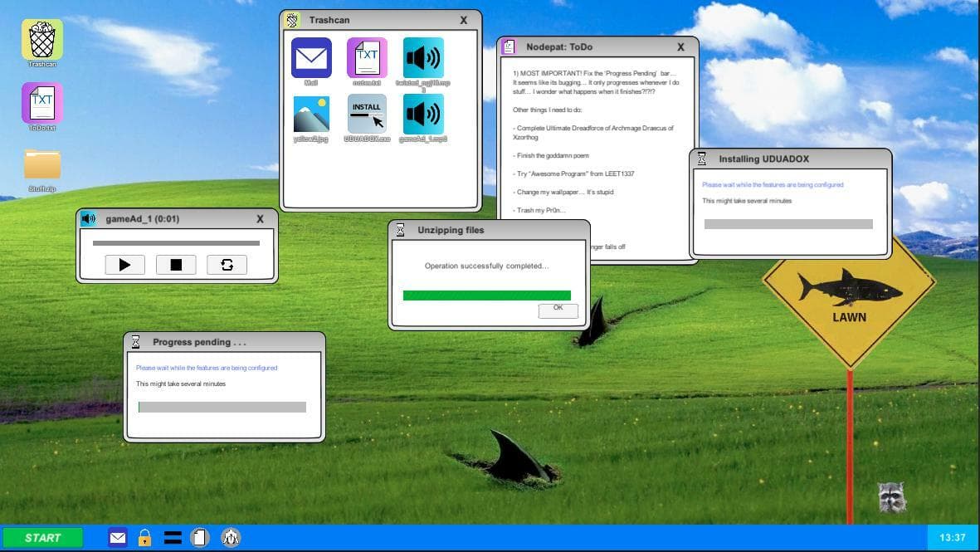
Task: Click the two black bars taskbar icon
Action: click(x=173, y=538)
